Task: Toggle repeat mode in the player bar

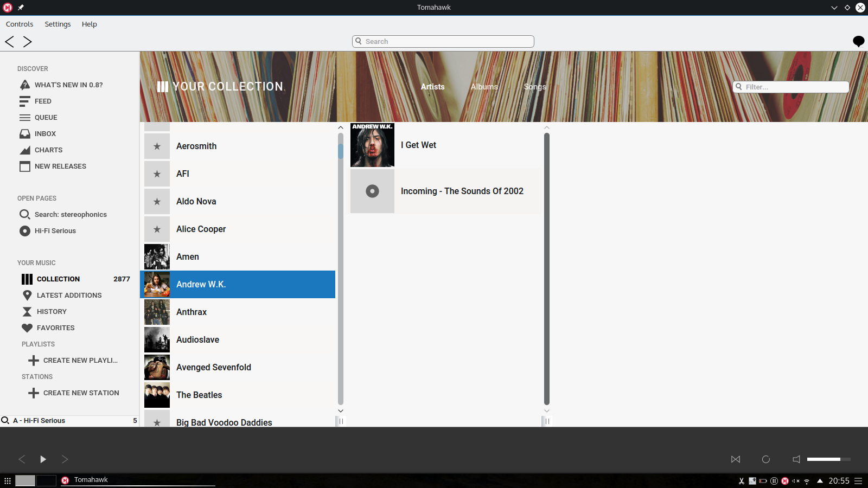Action: coord(766,459)
